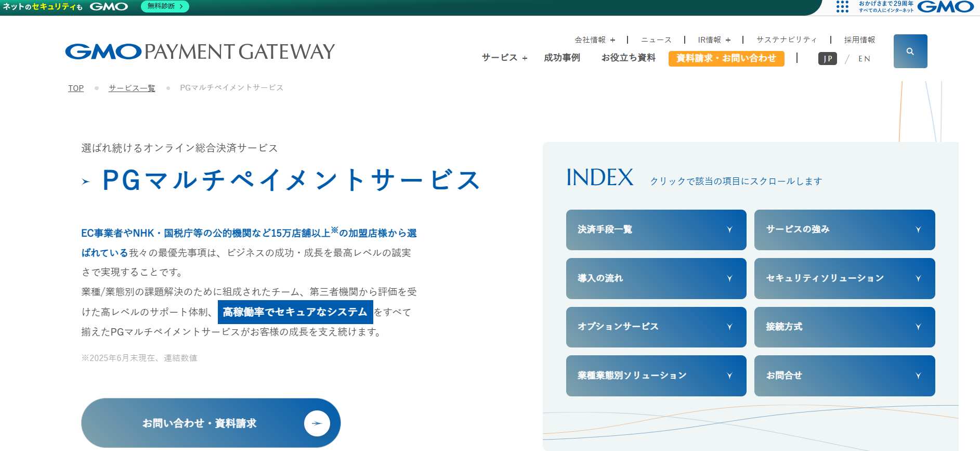Screen dimensions: 980x451
Task: Open サービス一覧 breadcrumb link
Action: tap(132, 88)
